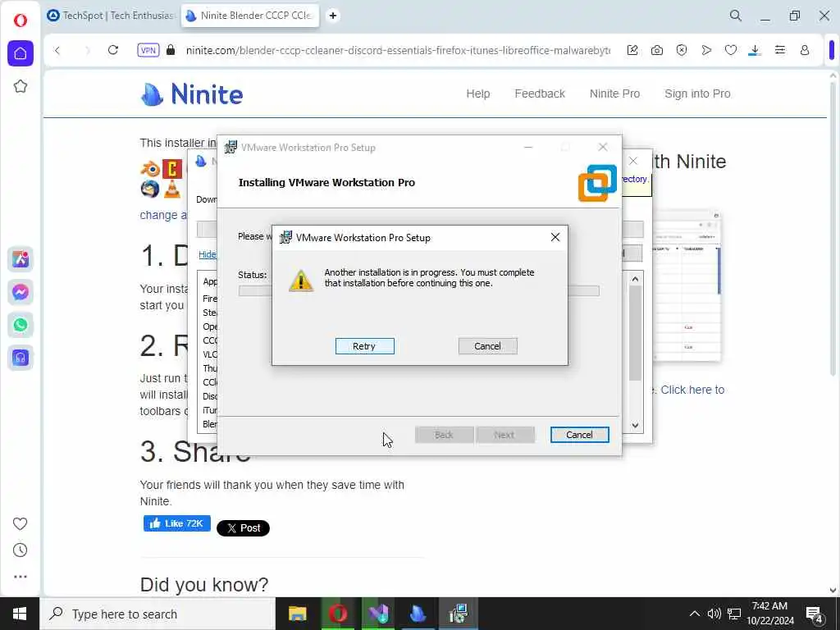This screenshot has width=840, height=630.
Task: Open Ninite taskbar icon
Action: 418,614
